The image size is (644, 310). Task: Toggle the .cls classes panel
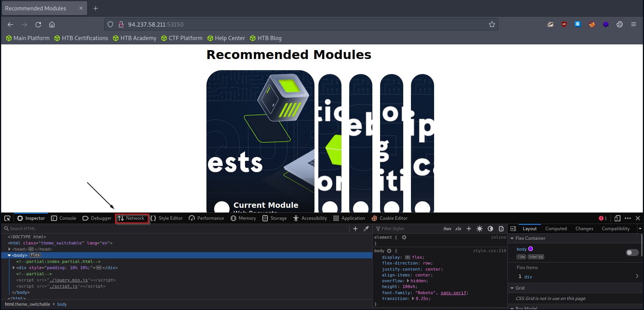click(x=458, y=229)
